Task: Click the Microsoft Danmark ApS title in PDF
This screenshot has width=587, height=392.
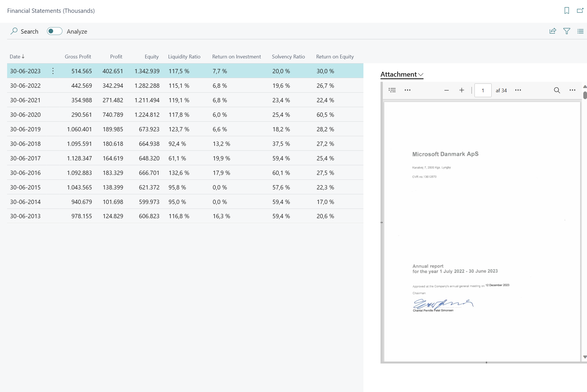Action: coord(445,154)
